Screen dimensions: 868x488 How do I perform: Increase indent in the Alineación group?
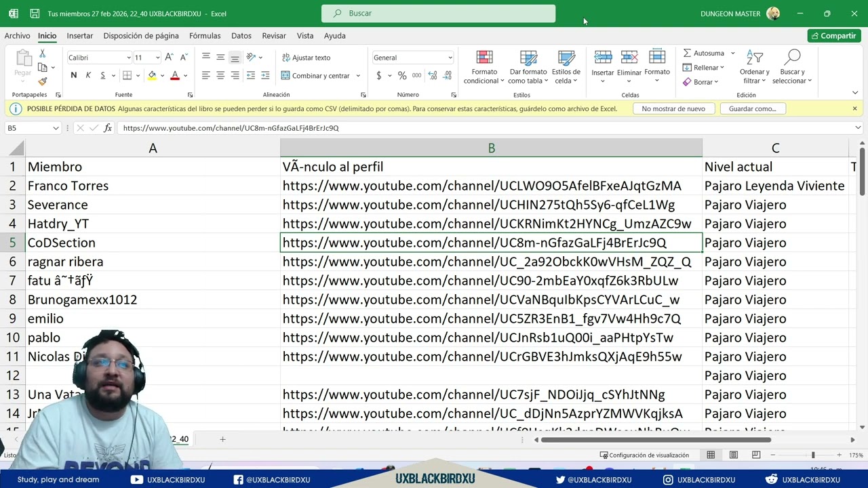pos(265,75)
